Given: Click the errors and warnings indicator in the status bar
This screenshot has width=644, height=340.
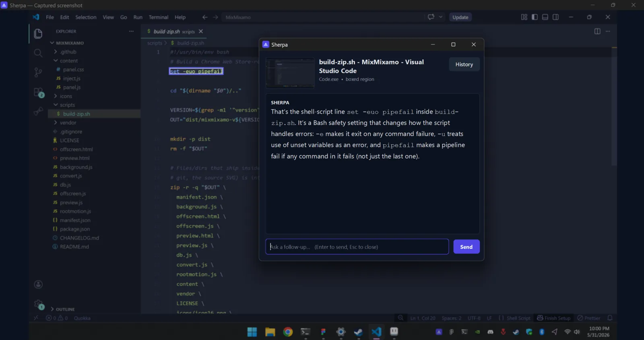Looking at the screenshot, I should pyautogui.click(x=57, y=318).
